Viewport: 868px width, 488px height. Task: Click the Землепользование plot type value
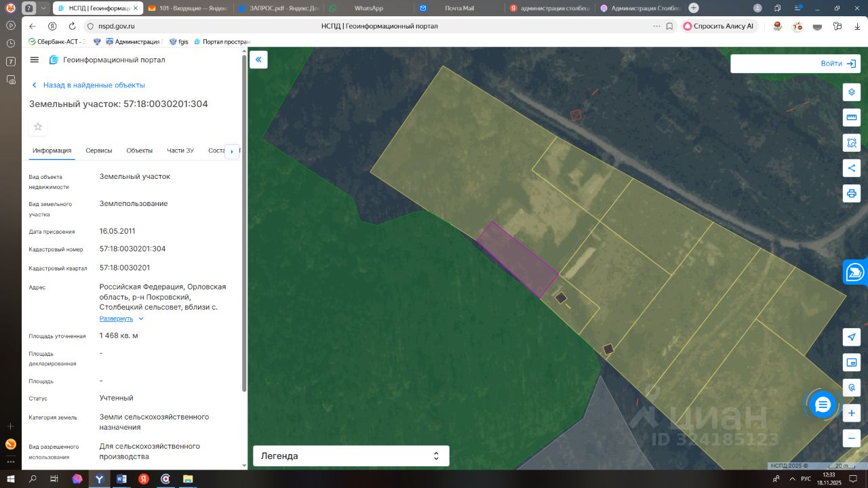pos(134,203)
